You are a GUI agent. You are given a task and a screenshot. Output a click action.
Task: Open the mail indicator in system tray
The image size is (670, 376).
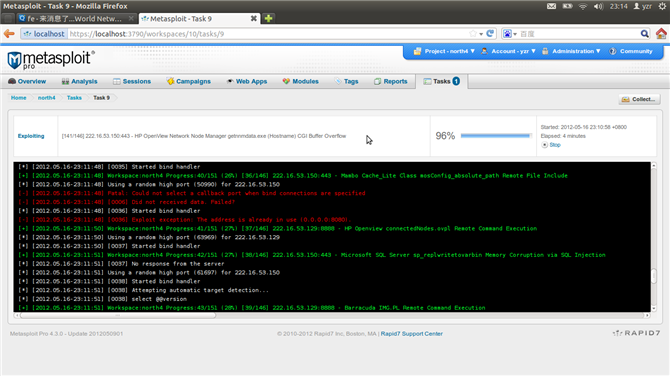[x=552, y=6]
